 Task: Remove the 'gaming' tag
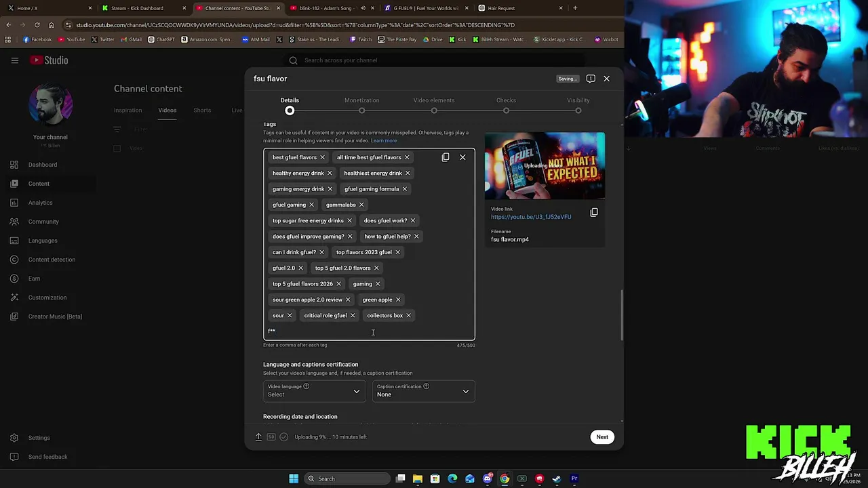point(378,284)
